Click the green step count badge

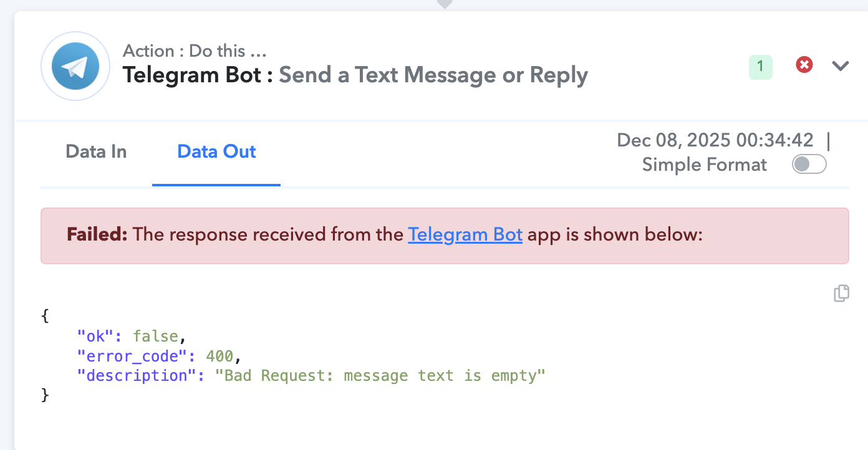point(760,67)
